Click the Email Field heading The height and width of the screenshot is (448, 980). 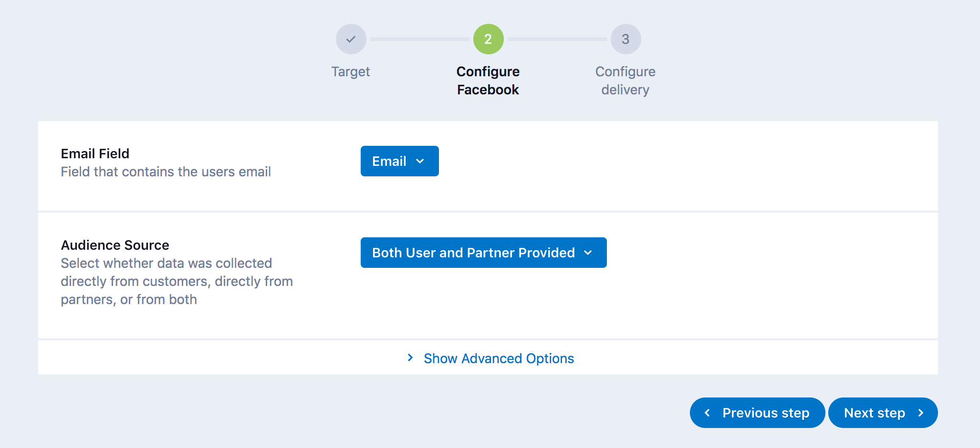[x=95, y=153]
